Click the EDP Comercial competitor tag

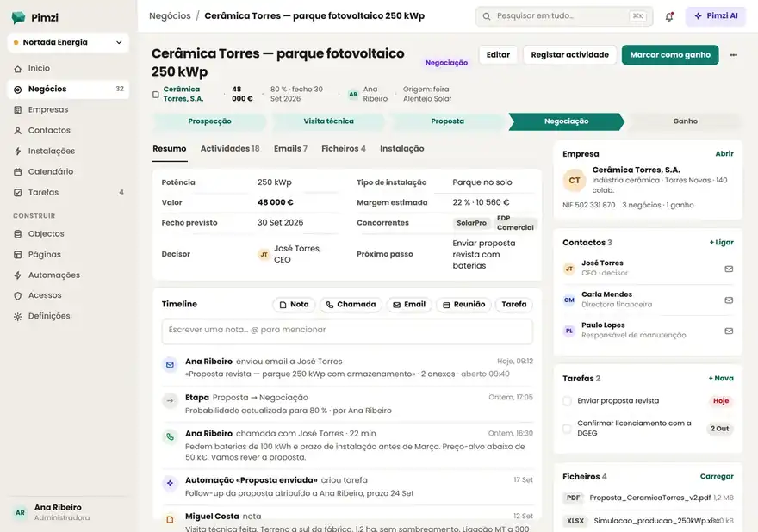pos(515,223)
